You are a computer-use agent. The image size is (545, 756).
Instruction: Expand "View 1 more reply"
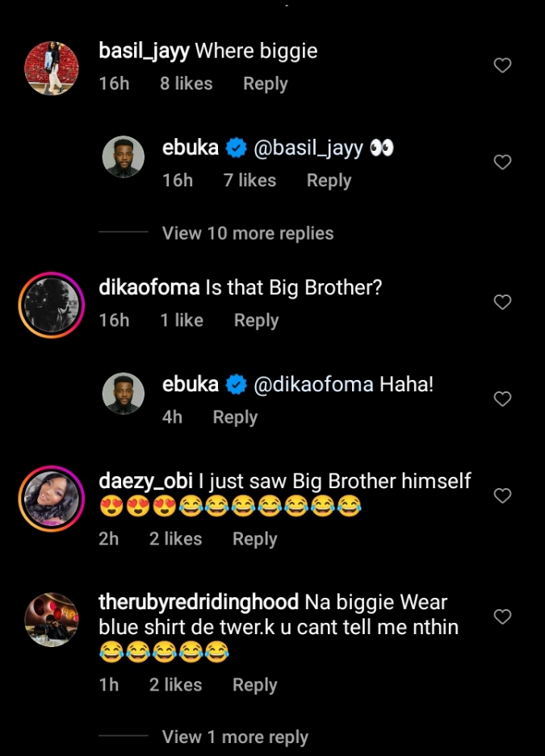(x=235, y=737)
